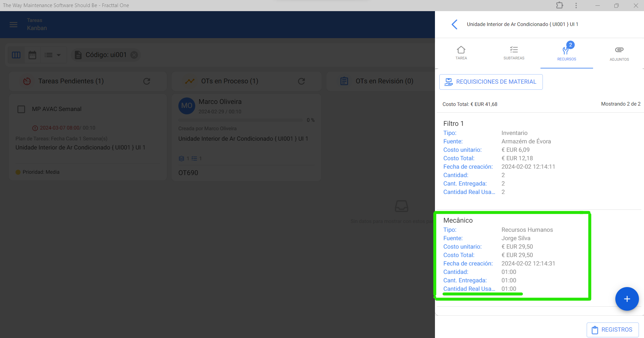
Task: Switch to Kanban board view icon
Action: (16, 55)
